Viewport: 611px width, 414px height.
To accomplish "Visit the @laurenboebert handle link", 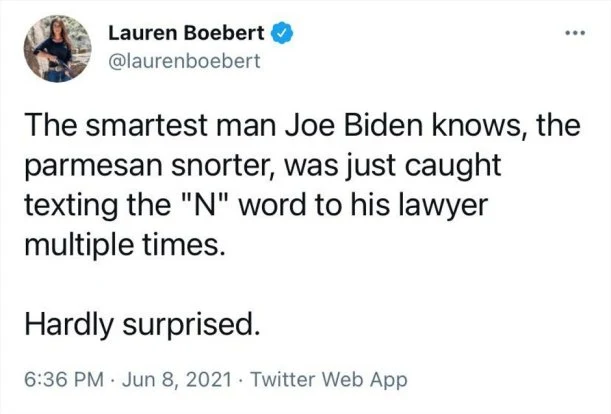I will point(184,61).
